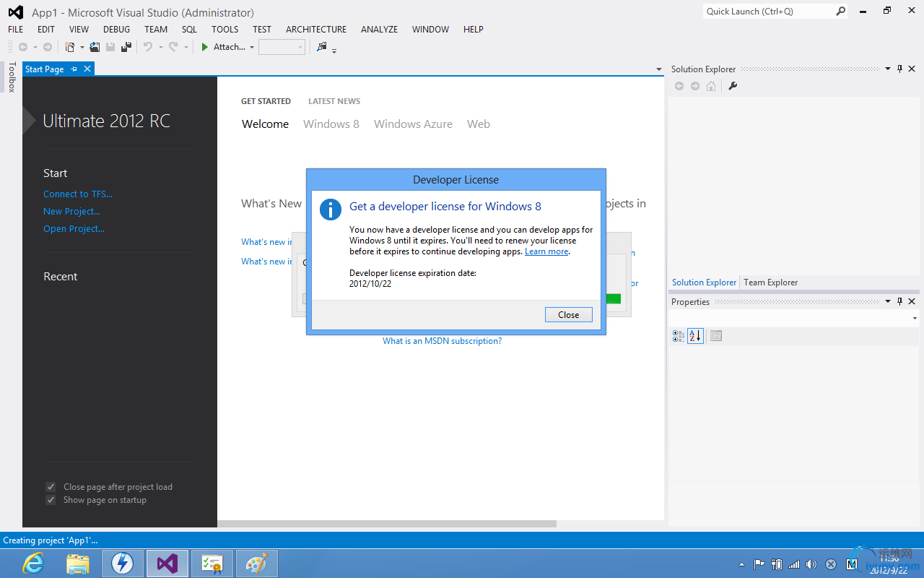Open the Attach button dropdown arrow
Viewport: 924px width, 578px height.
tap(252, 48)
